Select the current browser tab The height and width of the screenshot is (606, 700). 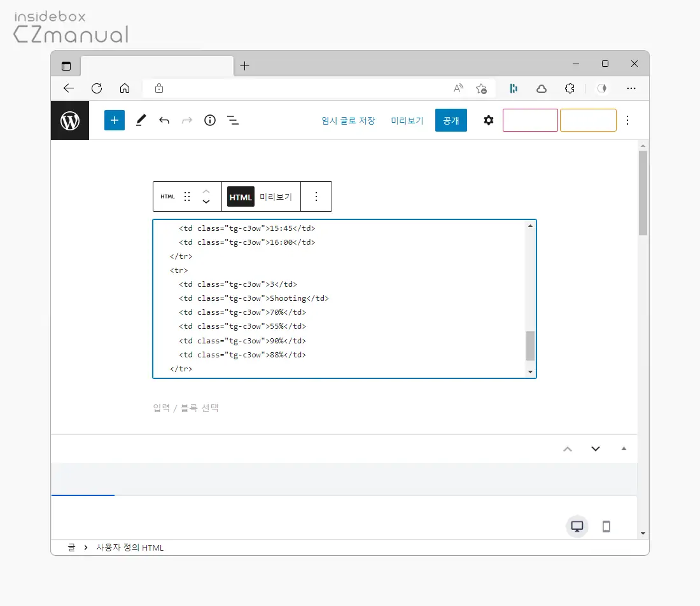[x=157, y=66]
